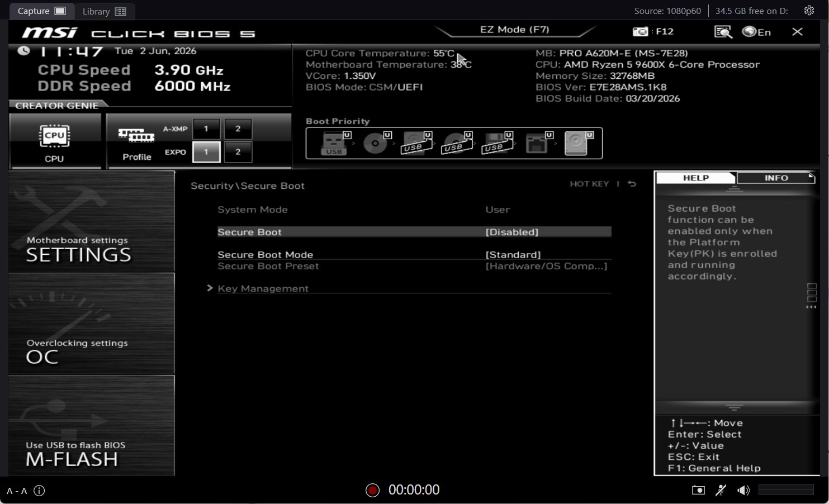
Task: Click the BIOS Ver: E7E28AMS.1K8 line
Action: click(x=601, y=87)
